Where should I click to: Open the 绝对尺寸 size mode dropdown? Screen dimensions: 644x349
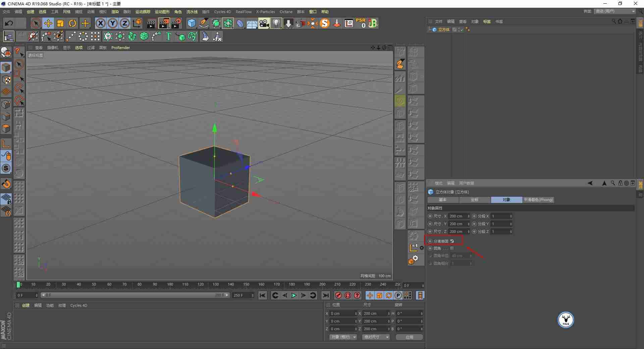tap(376, 337)
